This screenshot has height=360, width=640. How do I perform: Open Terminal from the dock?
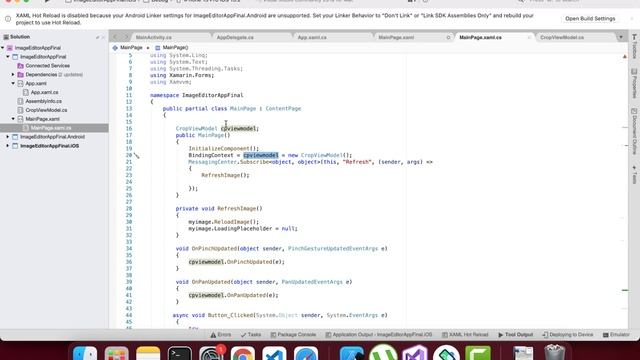[x=180, y=353]
